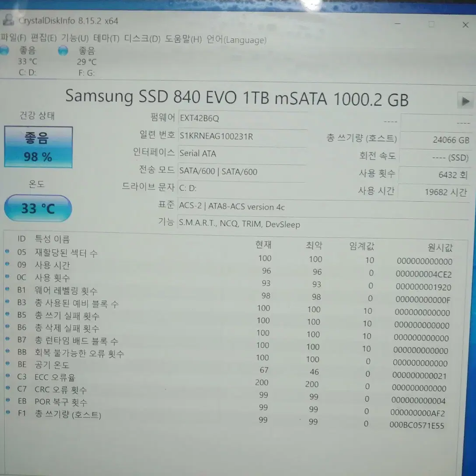Select row EB POR 복구 횟수
The width and height of the screenshot is (476, 476).
226,406
